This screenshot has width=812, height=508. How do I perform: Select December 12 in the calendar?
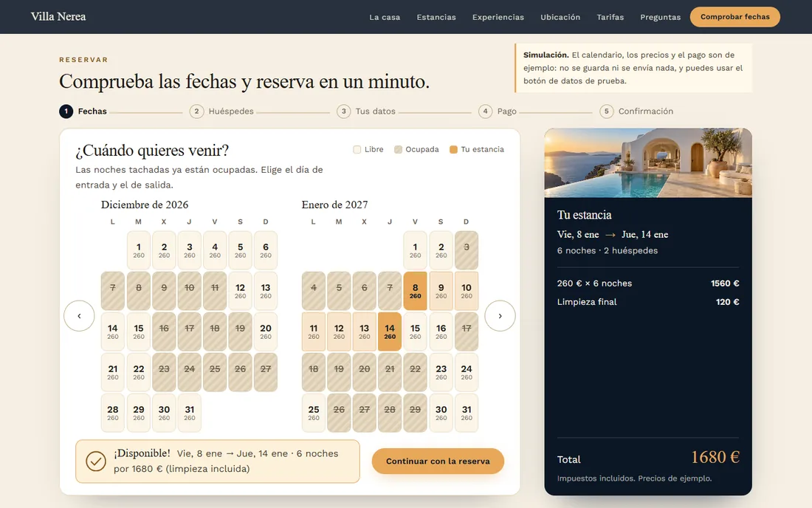point(241,290)
